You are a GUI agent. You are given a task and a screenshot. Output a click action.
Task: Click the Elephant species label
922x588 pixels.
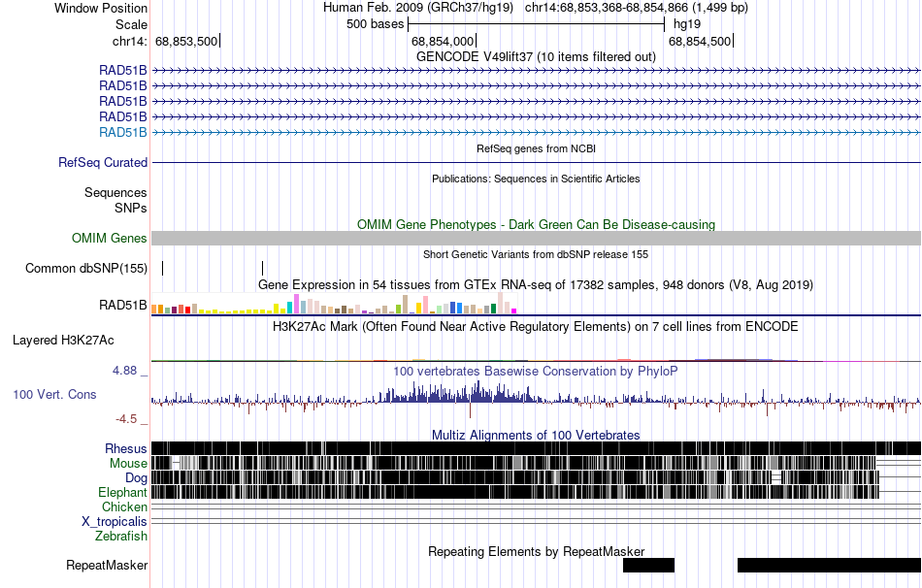(122, 493)
